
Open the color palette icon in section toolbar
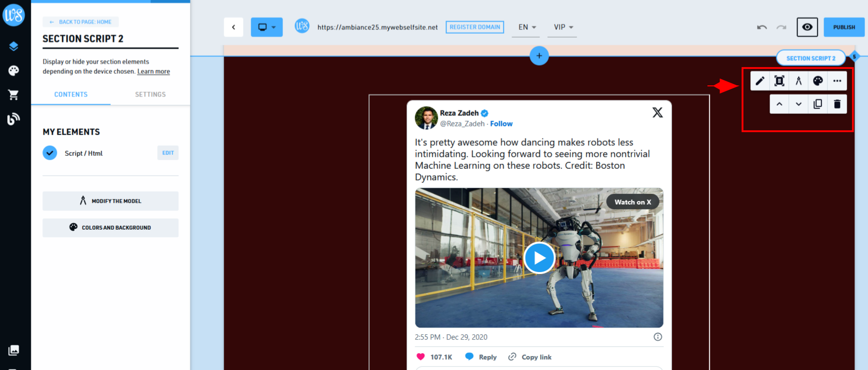point(818,81)
